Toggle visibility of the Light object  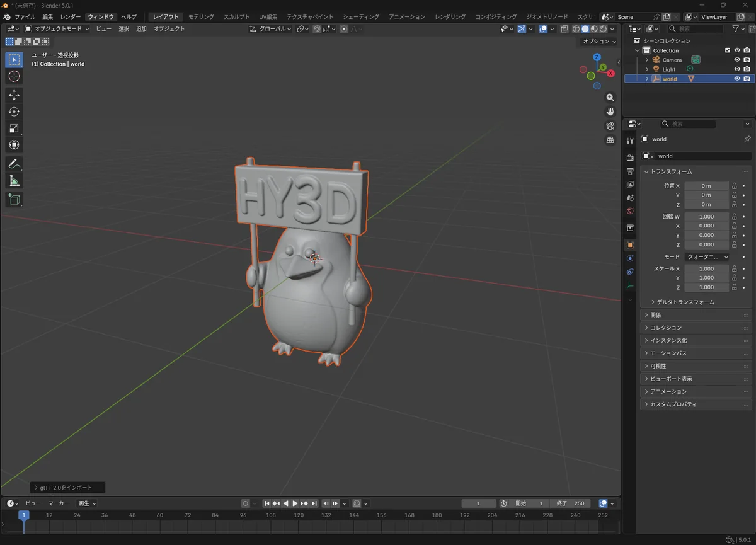[737, 69]
